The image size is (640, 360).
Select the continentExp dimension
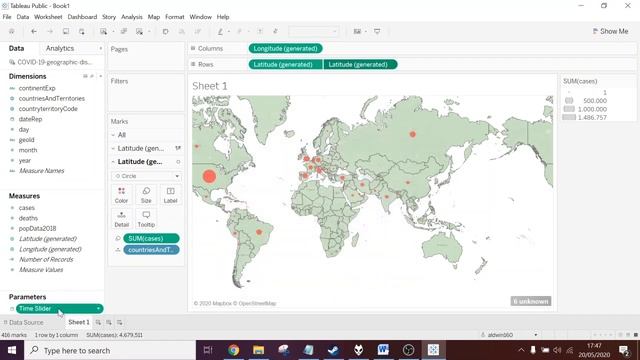(x=37, y=88)
